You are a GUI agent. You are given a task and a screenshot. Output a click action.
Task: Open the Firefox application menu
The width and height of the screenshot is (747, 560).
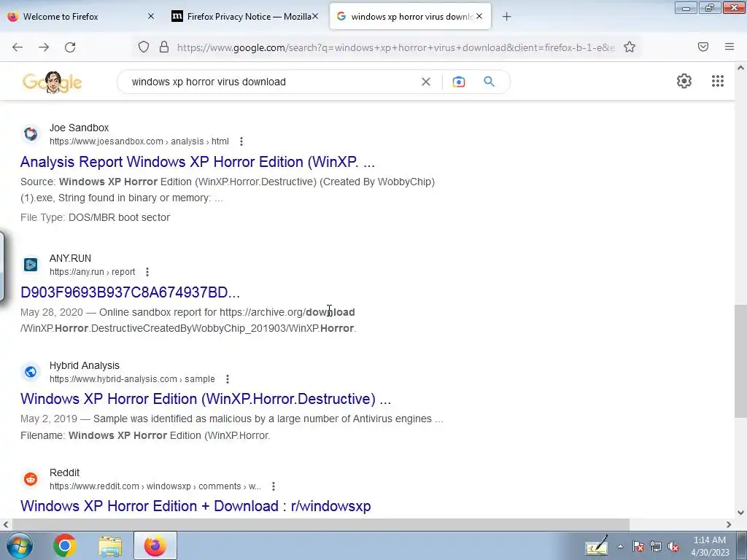click(729, 47)
